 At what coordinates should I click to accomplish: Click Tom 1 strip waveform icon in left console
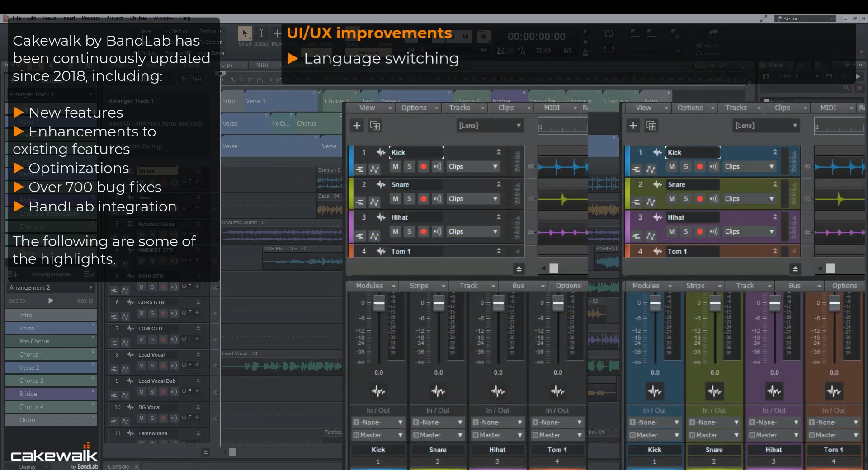557,391
